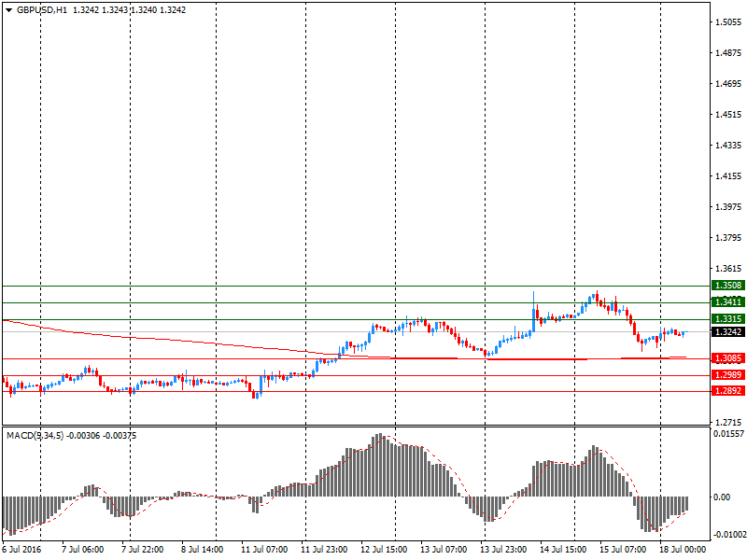Viewport: 747px width, 560px height.
Task: Select the 6 Jul 2016 time axis label
Action: [21, 550]
